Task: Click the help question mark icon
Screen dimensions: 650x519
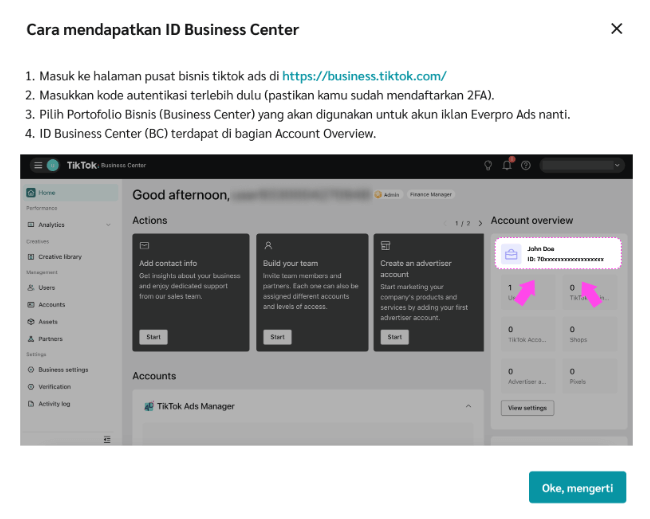Action: pyautogui.click(x=526, y=165)
